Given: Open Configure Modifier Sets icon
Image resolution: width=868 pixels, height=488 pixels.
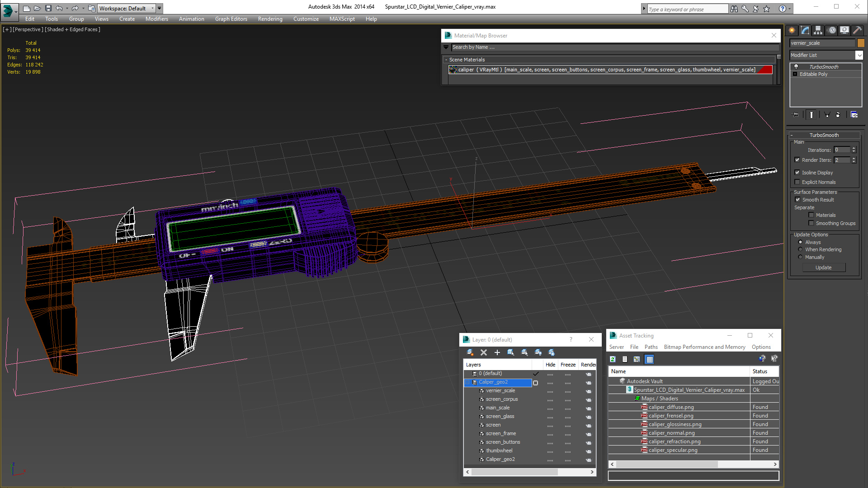Looking at the screenshot, I should 854,115.
